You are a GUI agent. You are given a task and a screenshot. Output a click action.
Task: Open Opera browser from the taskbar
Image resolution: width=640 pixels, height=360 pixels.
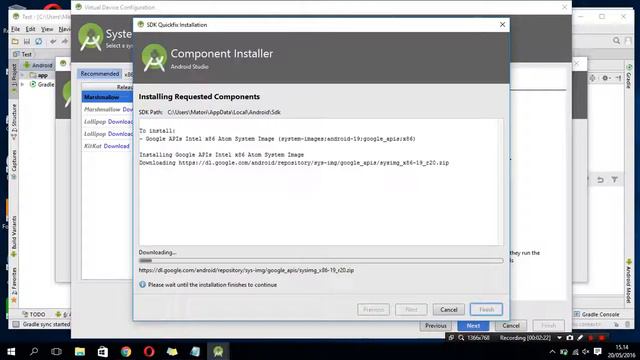tap(149, 351)
